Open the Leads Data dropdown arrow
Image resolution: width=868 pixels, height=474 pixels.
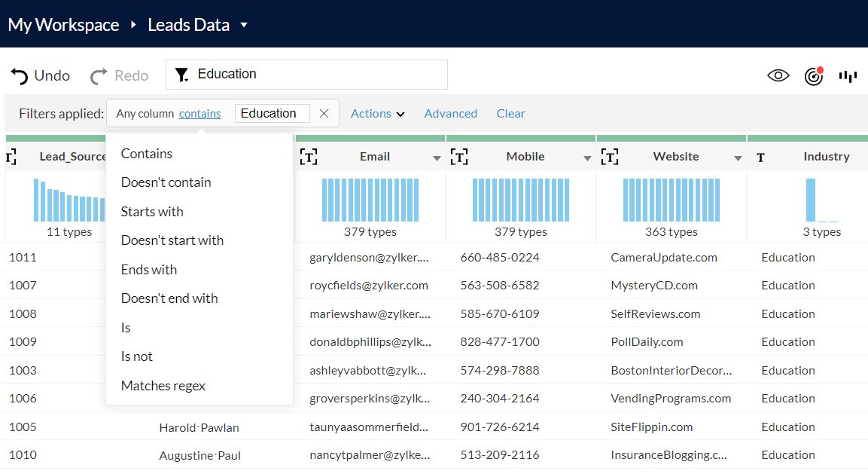pos(244,25)
